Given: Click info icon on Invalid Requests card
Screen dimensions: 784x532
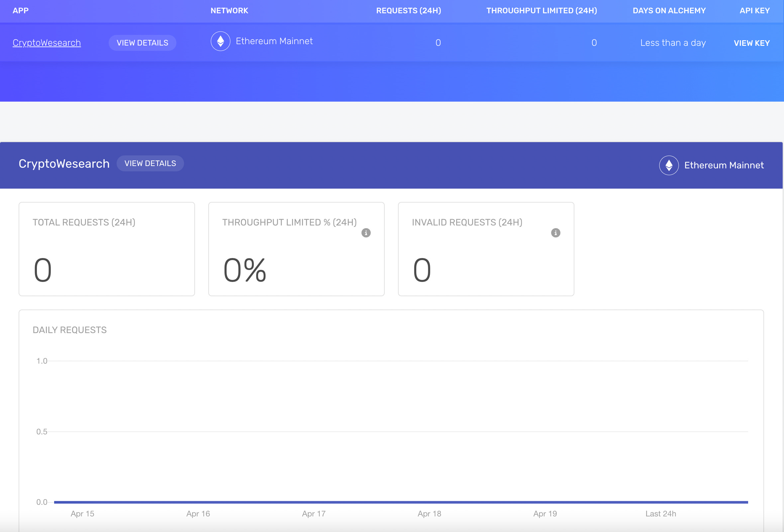Looking at the screenshot, I should (555, 232).
